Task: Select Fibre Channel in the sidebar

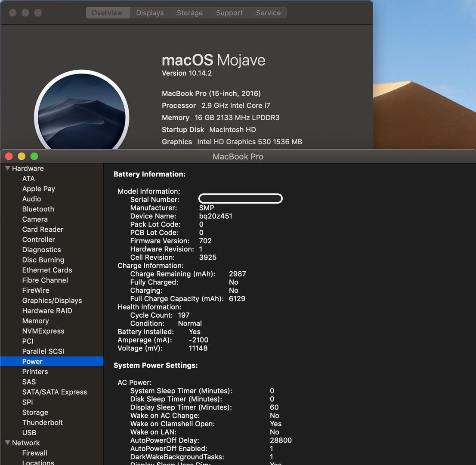Action: point(45,280)
